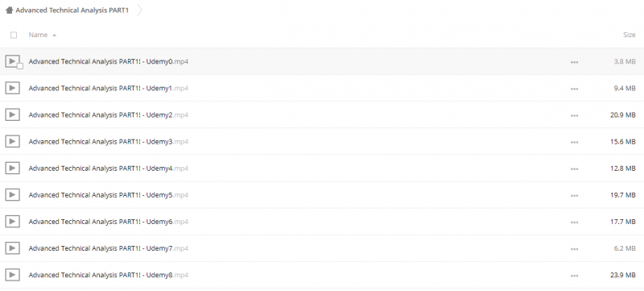
Task: Open Advanced Technical Analysis PART1 breadcrumb
Action: pyautogui.click(x=72, y=10)
